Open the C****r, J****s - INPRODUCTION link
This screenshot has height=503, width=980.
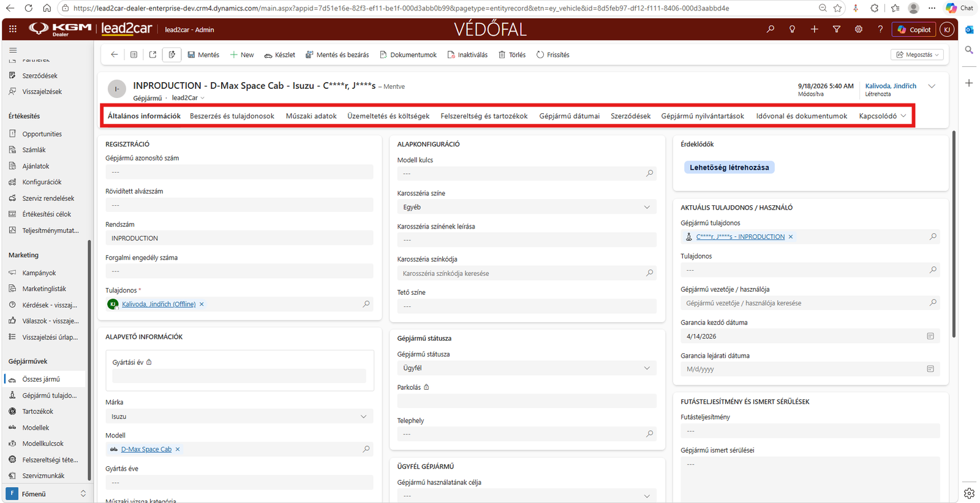740,236
